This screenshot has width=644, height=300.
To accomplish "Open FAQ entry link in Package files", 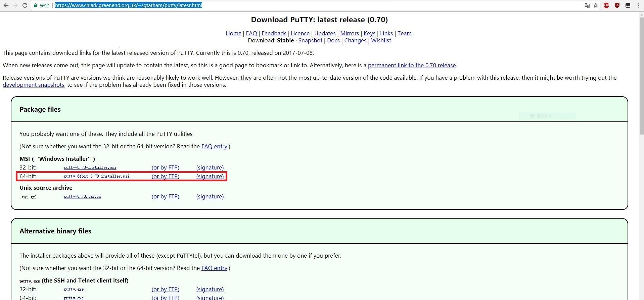I will point(214,146).
